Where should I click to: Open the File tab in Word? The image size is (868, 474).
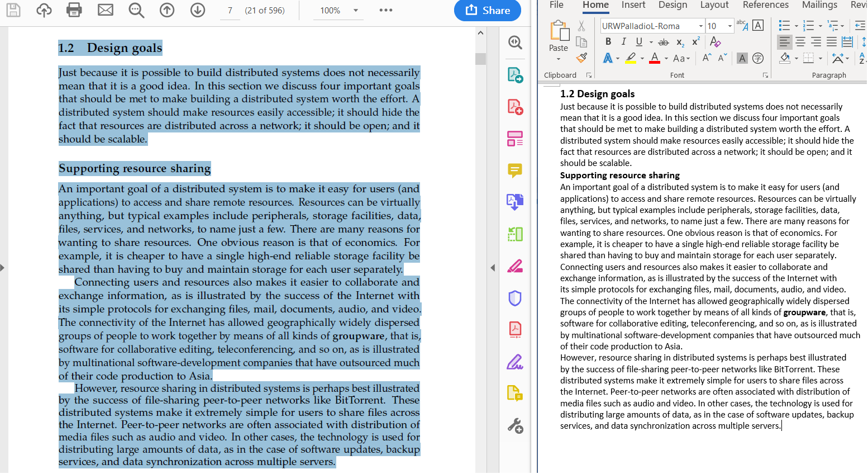(x=556, y=5)
